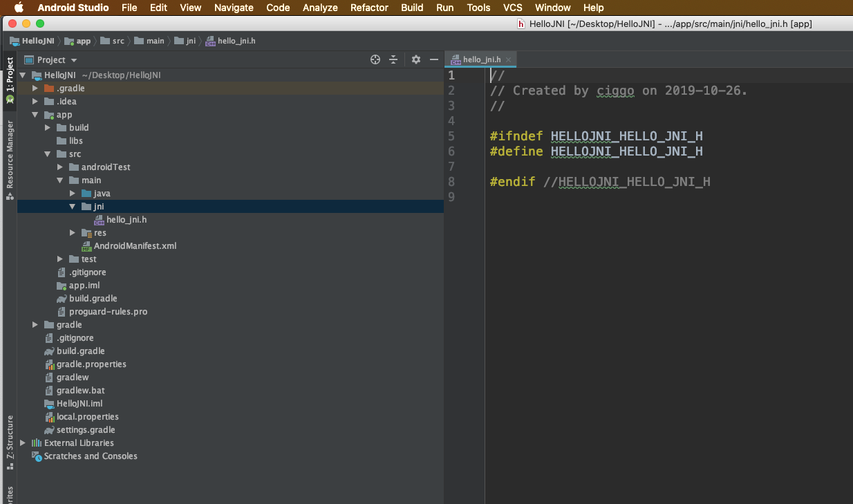
Task: Place cursor on the #endif line
Action: coord(600,182)
